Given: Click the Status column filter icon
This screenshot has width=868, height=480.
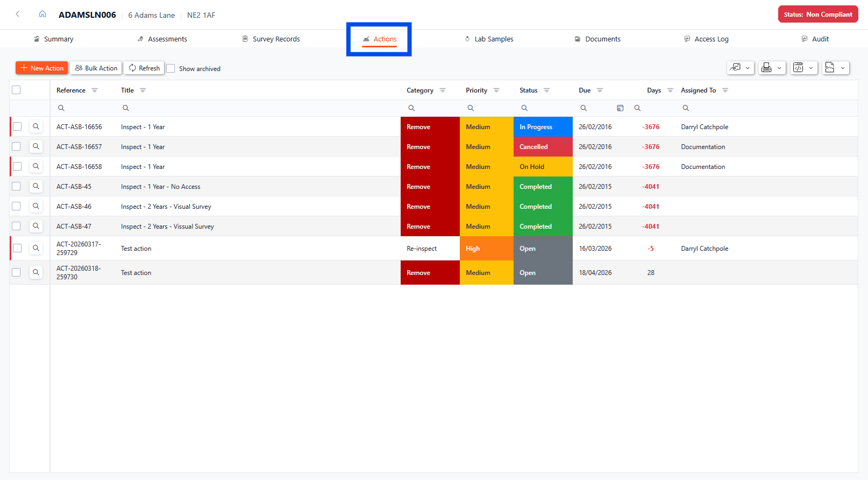Looking at the screenshot, I should (546, 90).
